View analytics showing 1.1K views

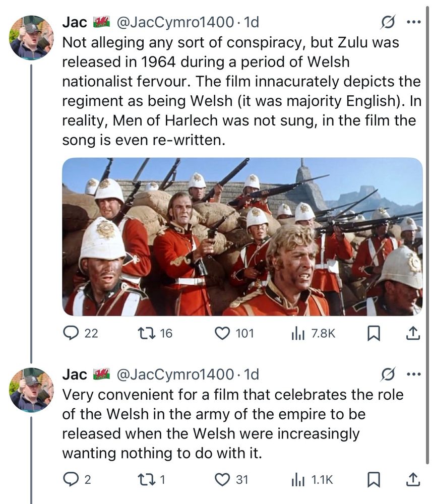(x=312, y=480)
